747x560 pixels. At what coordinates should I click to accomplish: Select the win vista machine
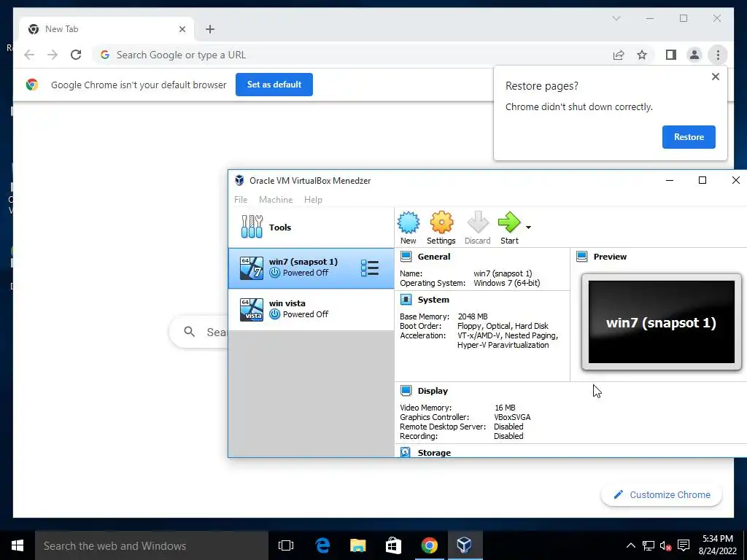point(311,309)
